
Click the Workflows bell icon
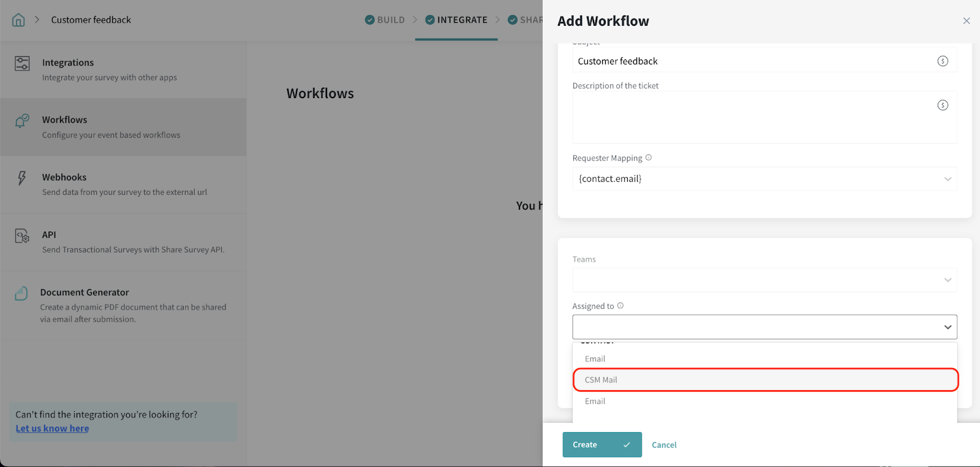click(22, 121)
